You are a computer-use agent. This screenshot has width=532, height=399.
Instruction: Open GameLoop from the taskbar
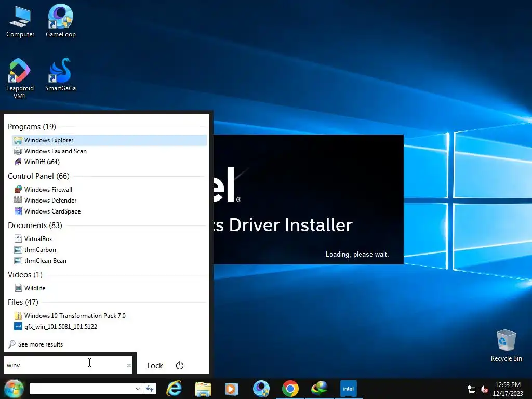[261, 389]
